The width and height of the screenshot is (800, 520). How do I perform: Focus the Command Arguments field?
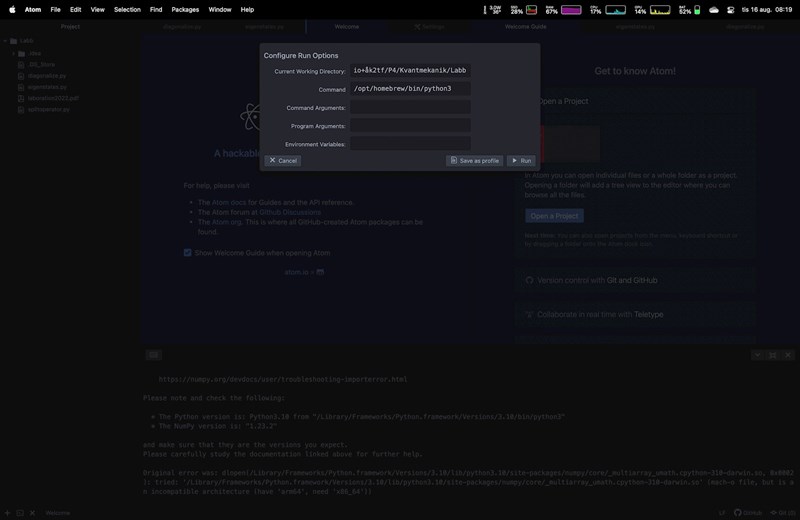[410, 108]
